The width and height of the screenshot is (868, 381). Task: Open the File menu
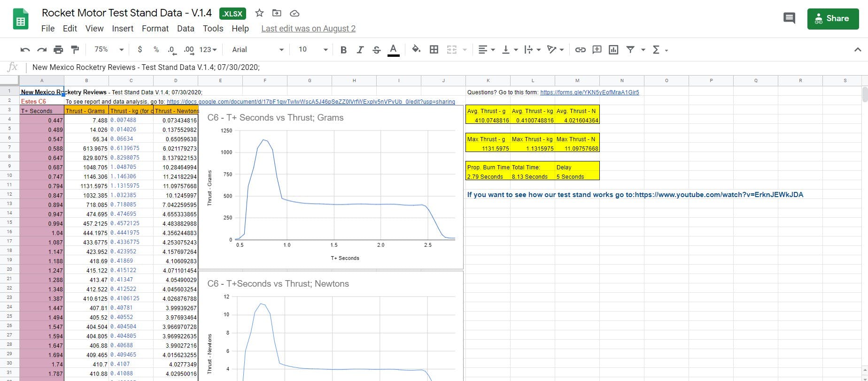tap(48, 29)
